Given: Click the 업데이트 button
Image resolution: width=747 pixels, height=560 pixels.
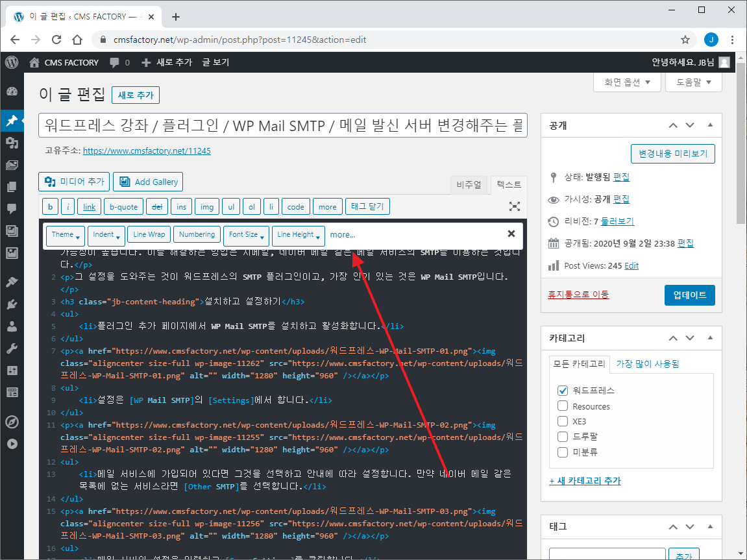Looking at the screenshot, I should tap(690, 295).
